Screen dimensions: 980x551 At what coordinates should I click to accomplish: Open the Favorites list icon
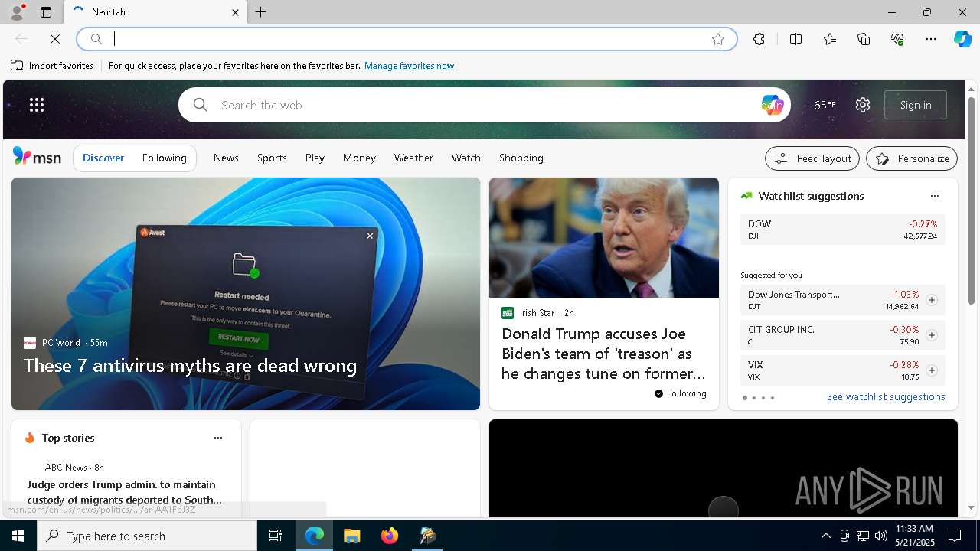(830, 39)
